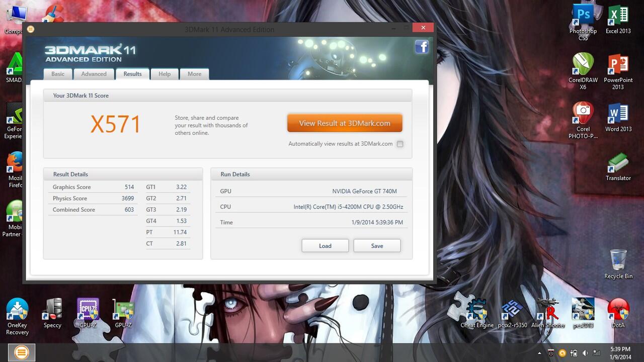Click the run time 1/9/2014 5:39:36 PM
Image resolution: width=644 pixels, height=362 pixels.
(x=377, y=222)
